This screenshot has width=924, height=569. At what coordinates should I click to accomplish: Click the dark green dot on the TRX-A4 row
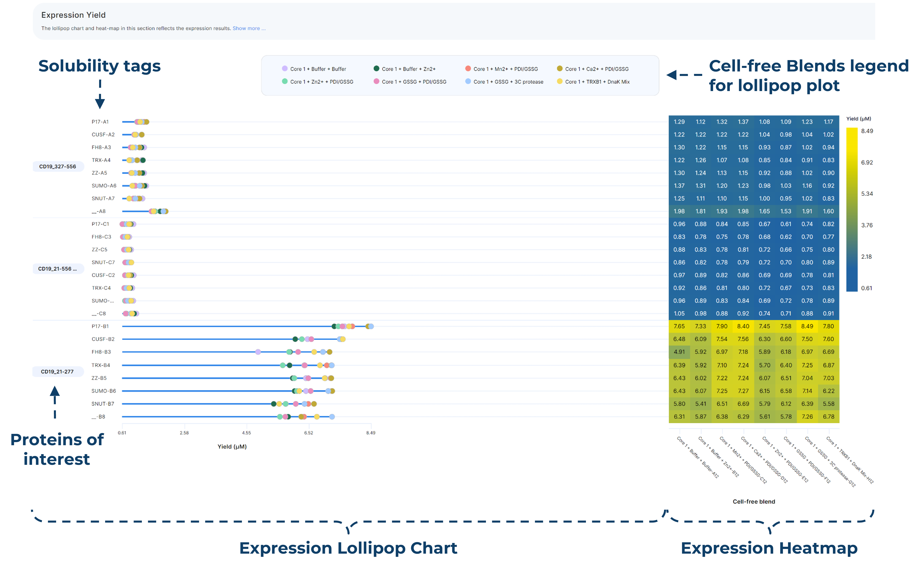click(x=143, y=160)
